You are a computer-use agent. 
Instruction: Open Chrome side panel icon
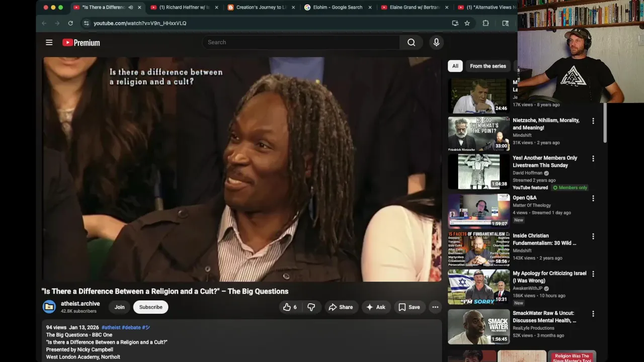pos(505,23)
